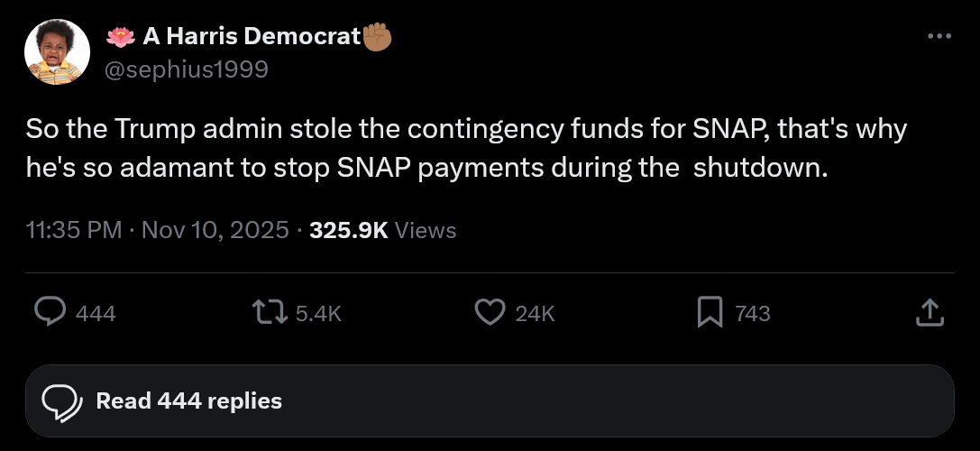The image size is (980, 451).
Task: Click the share upload icon
Action: coord(930,312)
